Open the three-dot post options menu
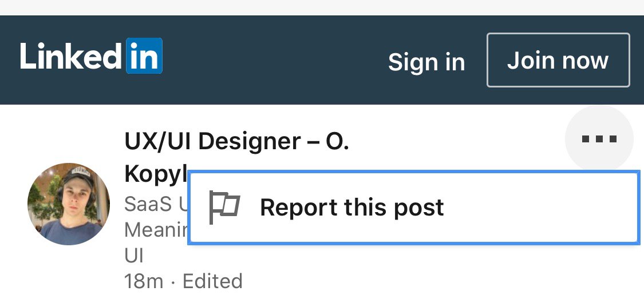 599,139
